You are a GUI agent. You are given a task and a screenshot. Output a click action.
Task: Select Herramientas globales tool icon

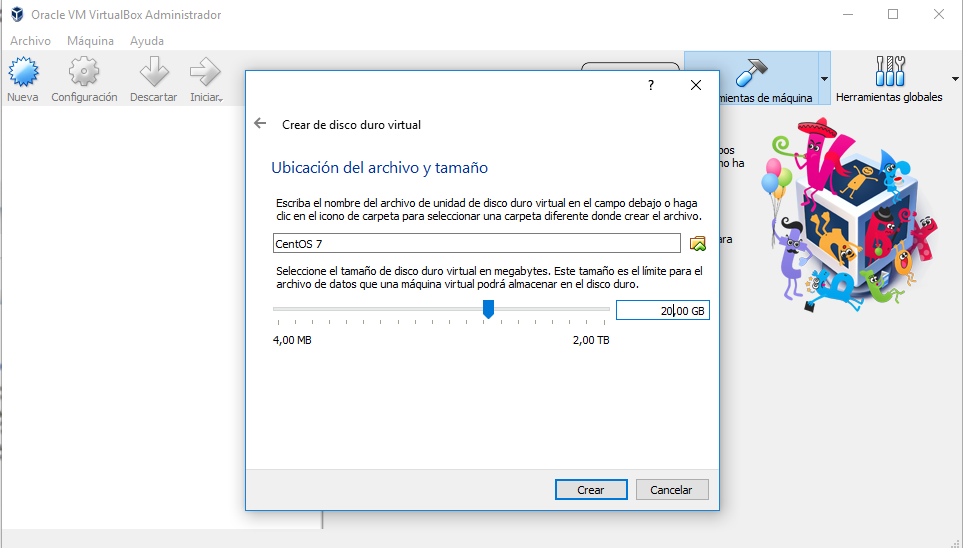pyautogui.click(x=888, y=73)
